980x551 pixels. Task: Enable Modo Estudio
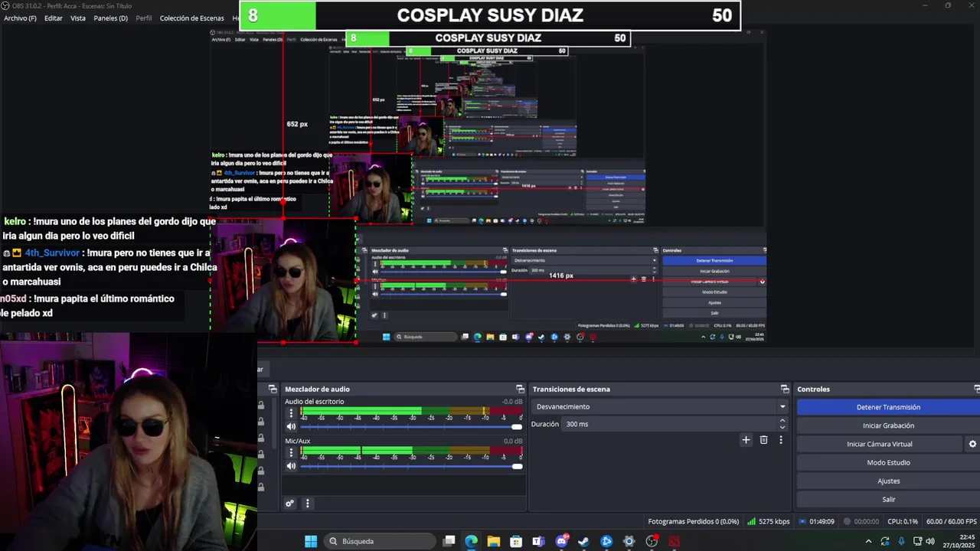pyautogui.click(x=888, y=462)
